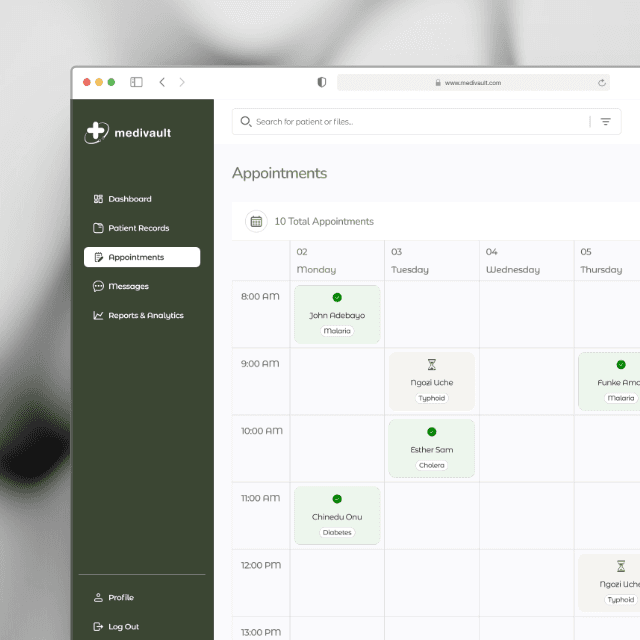Open John Adebayo's appointment card
Image resolution: width=640 pixels, height=640 pixels.
(337, 314)
